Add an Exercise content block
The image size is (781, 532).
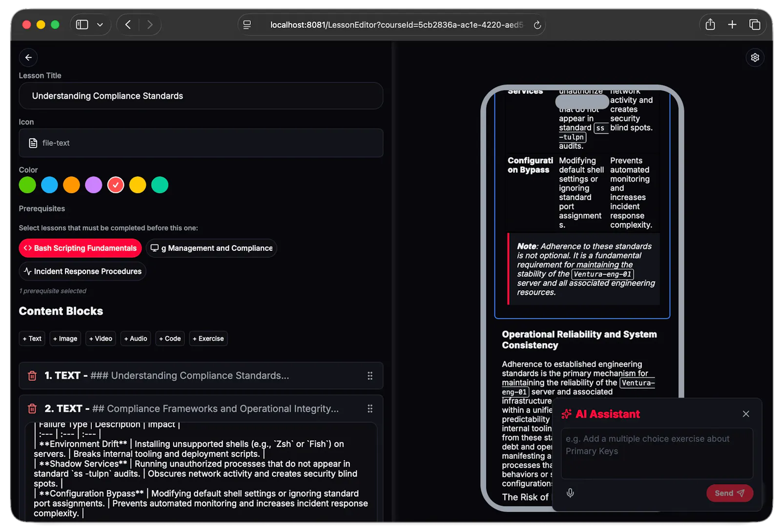pyautogui.click(x=208, y=339)
